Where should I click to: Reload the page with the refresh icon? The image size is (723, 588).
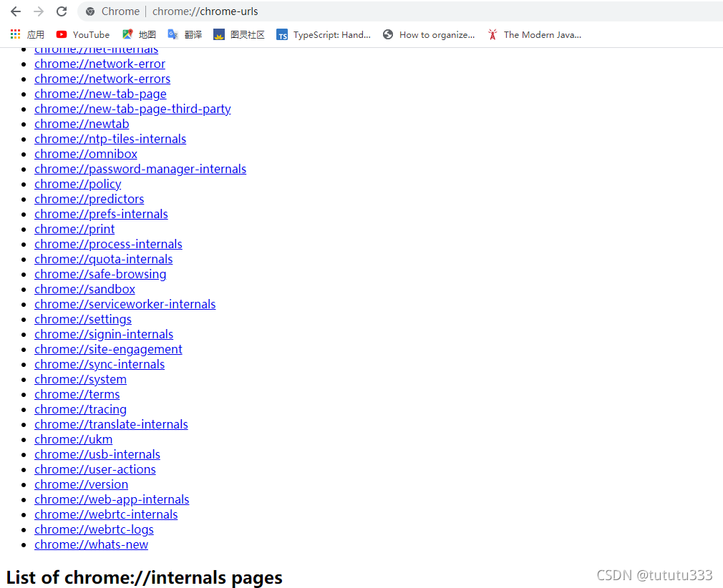[x=62, y=11]
